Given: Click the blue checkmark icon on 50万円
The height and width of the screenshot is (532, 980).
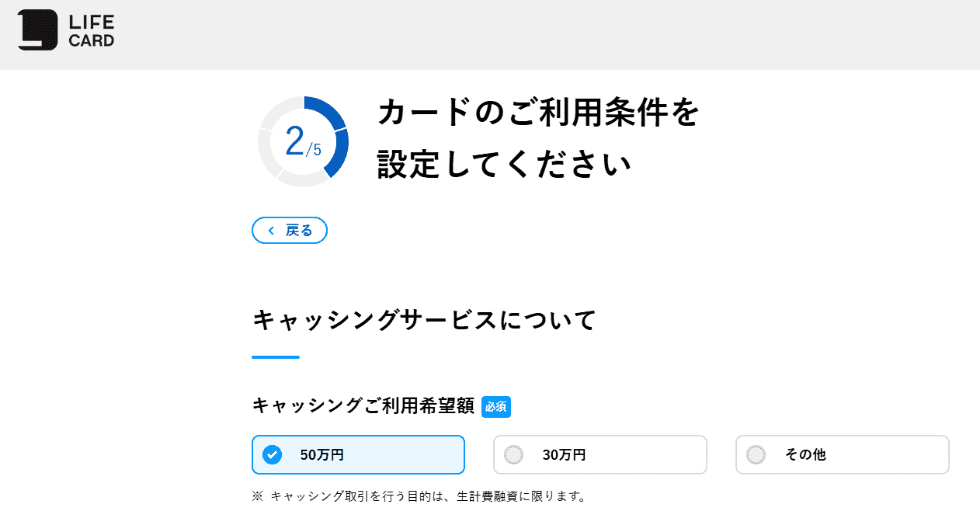Looking at the screenshot, I should (x=273, y=455).
